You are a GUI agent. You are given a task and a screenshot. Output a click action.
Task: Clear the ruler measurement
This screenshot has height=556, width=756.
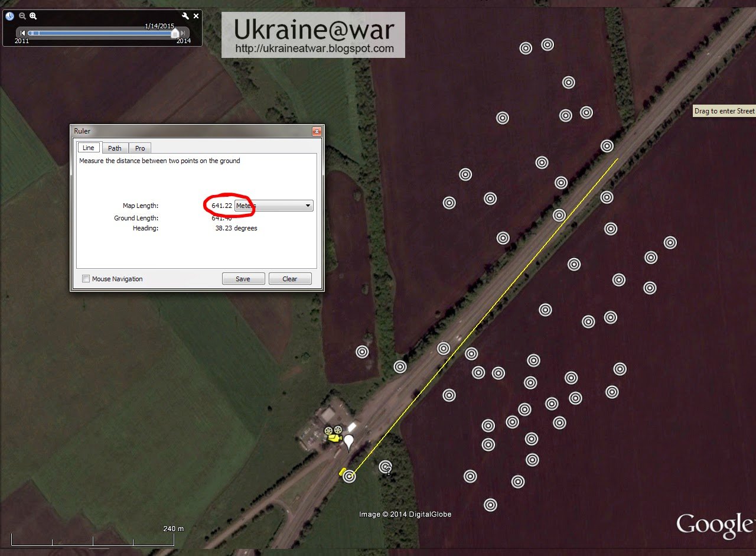click(x=290, y=279)
